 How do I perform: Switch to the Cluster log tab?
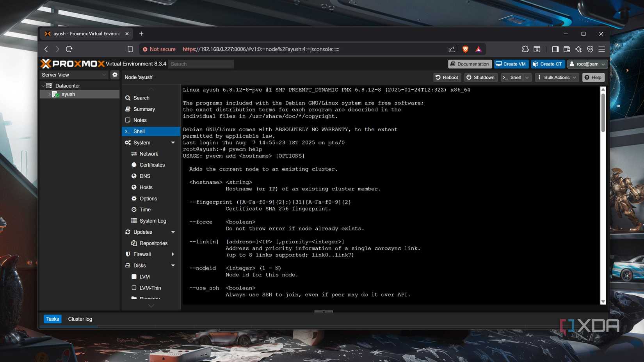pos(80,319)
